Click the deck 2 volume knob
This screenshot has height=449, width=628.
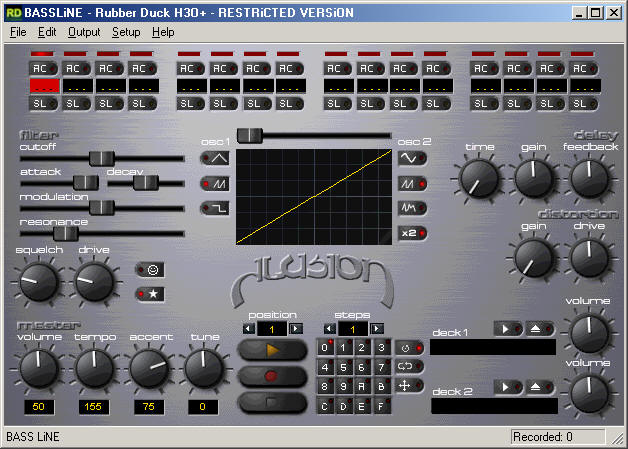590,395
